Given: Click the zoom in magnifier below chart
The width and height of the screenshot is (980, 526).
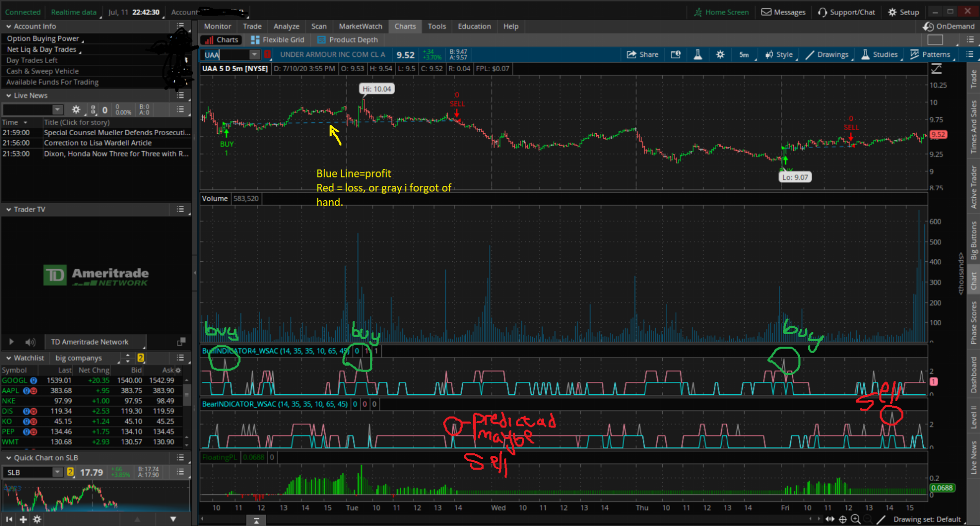Looking at the screenshot, I should (x=856, y=519).
